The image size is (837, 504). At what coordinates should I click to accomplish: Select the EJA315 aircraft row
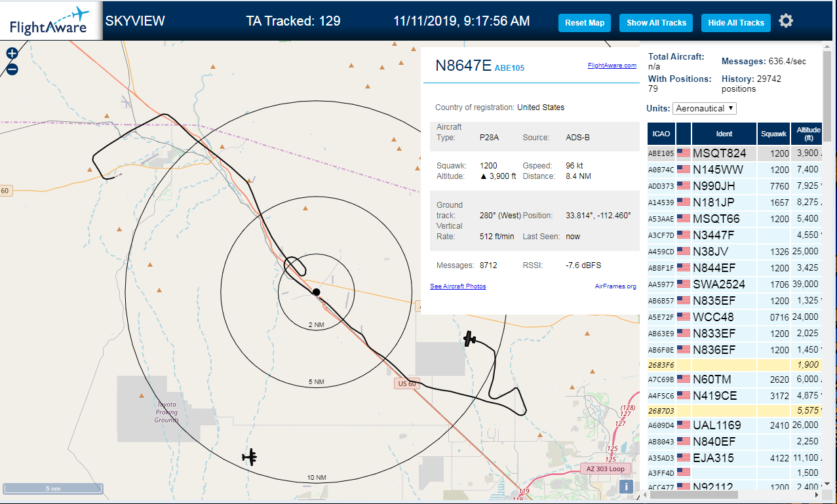(734, 458)
